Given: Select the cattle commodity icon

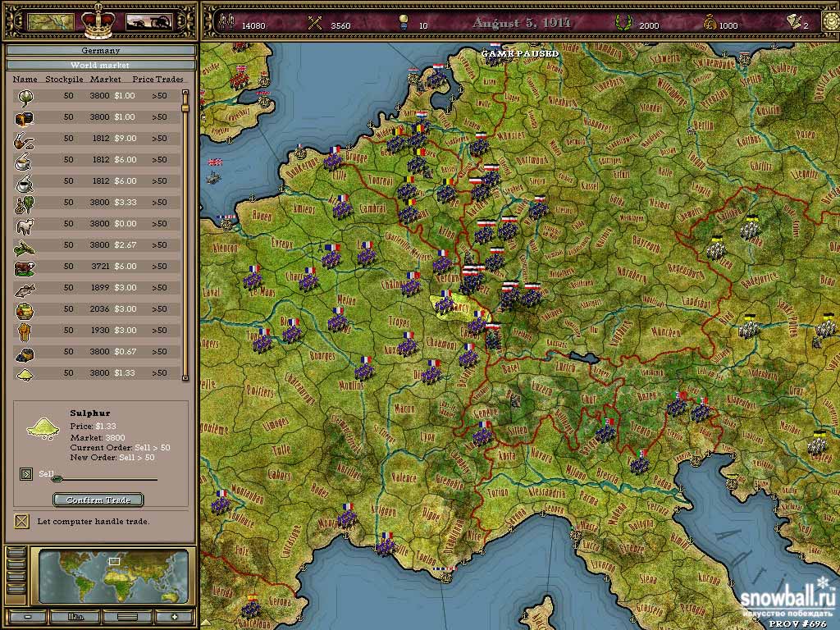Looking at the screenshot, I should click(24, 267).
